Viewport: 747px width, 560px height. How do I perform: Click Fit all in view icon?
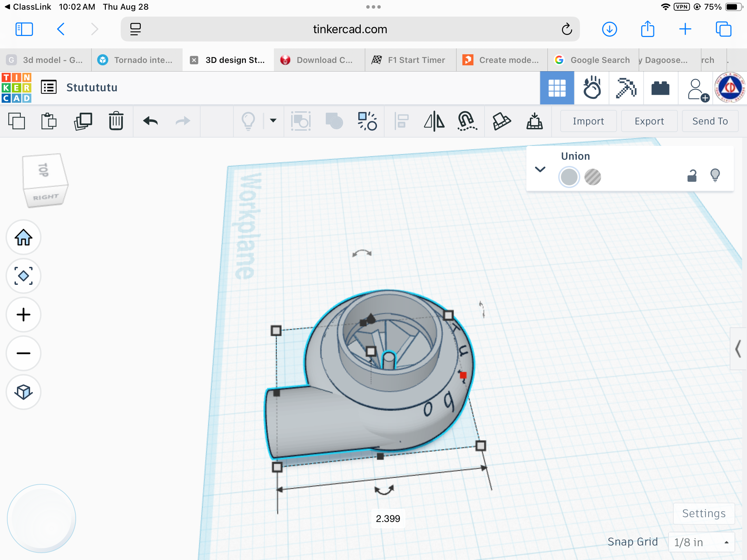(x=24, y=276)
